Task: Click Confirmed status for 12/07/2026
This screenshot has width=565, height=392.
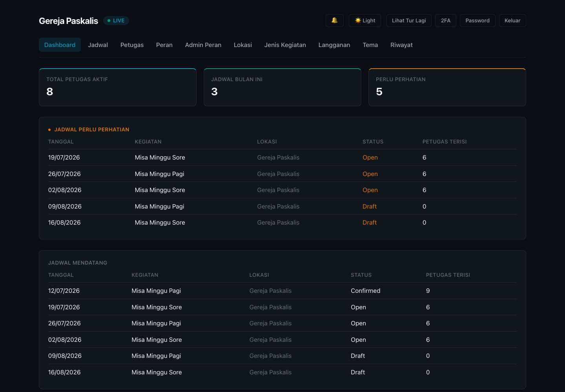Action: [x=365, y=291]
